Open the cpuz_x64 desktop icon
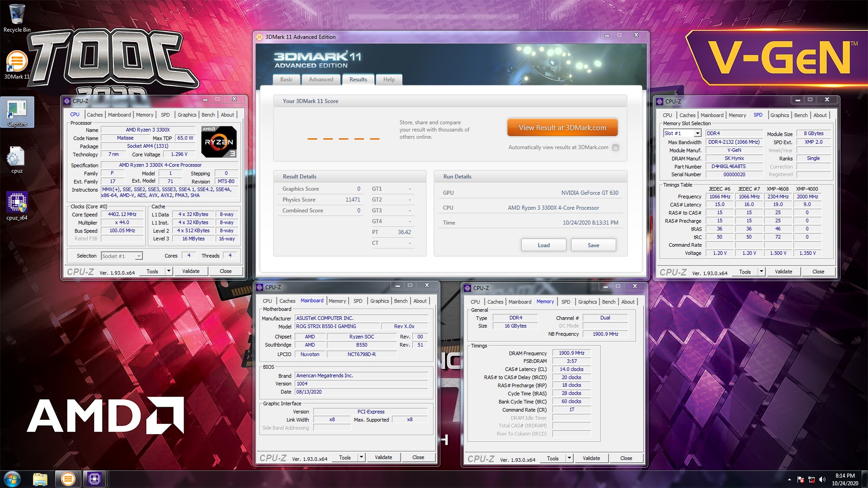This screenshot has height=488, width=868. click(x=17, y=206)
